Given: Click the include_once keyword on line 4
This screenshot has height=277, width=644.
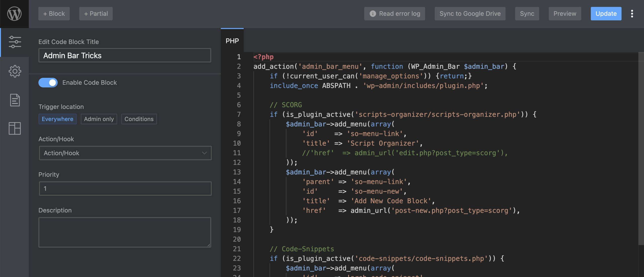Looking at the screenshot, I should [x=294, y=86].
